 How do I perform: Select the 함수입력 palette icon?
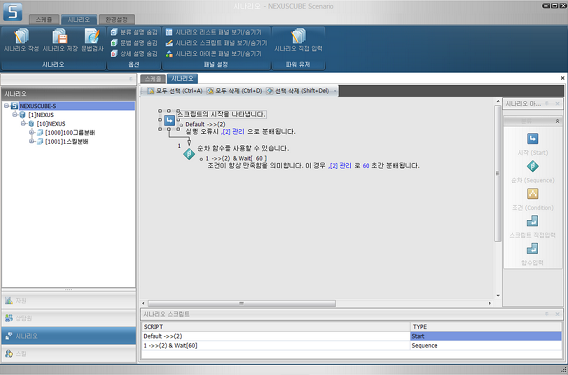(x=532, y=249)
